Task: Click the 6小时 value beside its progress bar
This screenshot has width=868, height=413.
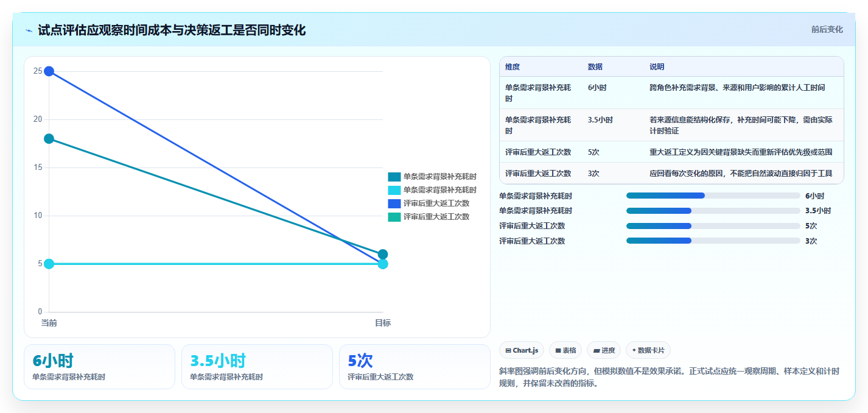Action: click(814, 196)
